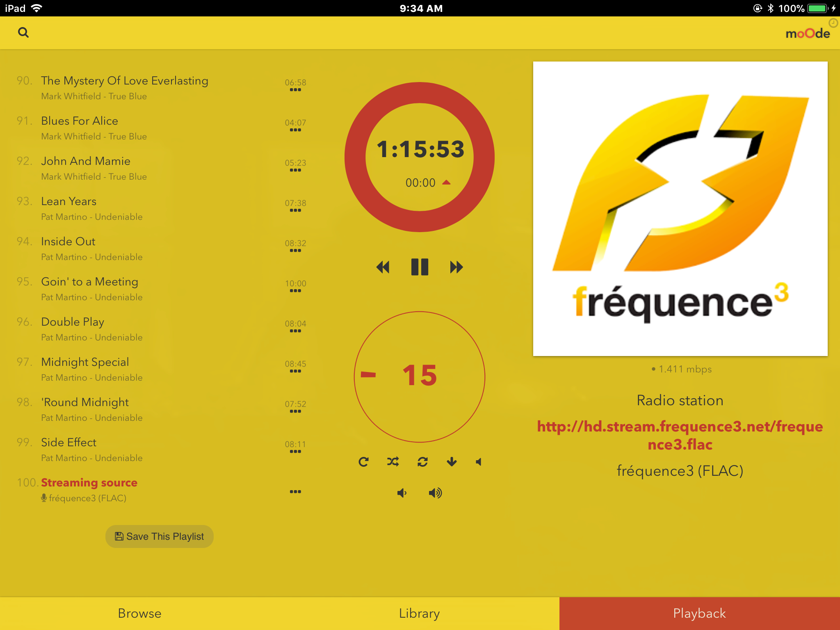Toggle shuffle/random mode
The height and width of the screenshot is (630, 840).
tap(393, 462)
